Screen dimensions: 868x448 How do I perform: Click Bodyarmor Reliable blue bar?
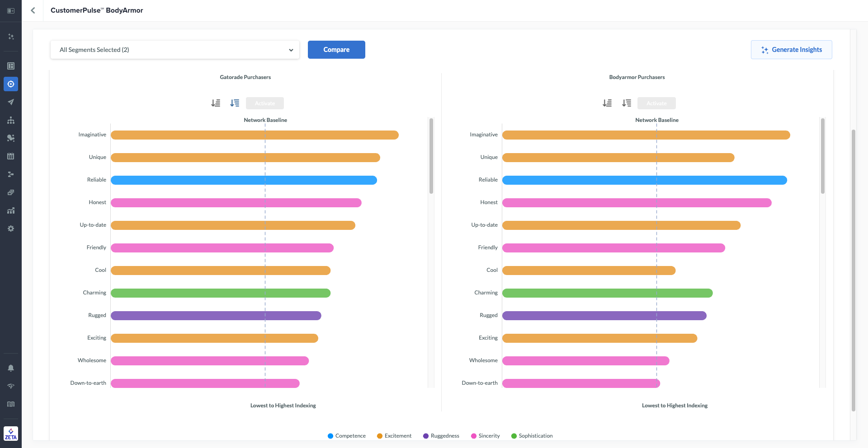645,180
